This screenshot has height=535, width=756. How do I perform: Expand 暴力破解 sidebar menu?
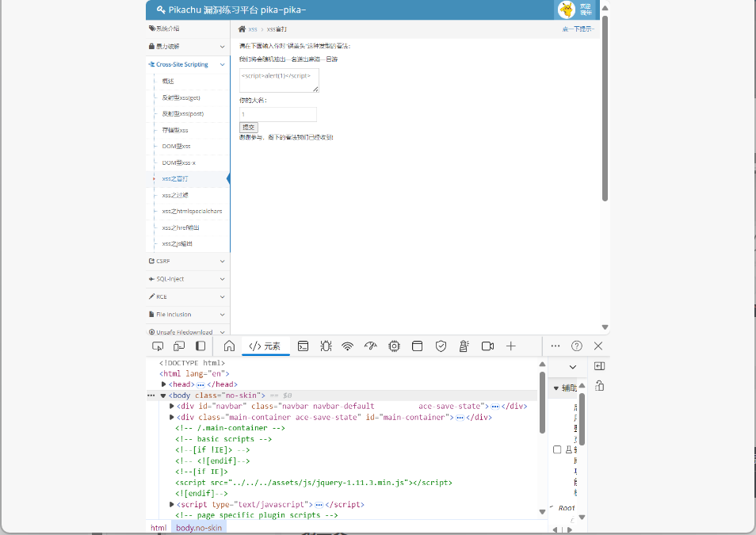[x=188, y=46]
